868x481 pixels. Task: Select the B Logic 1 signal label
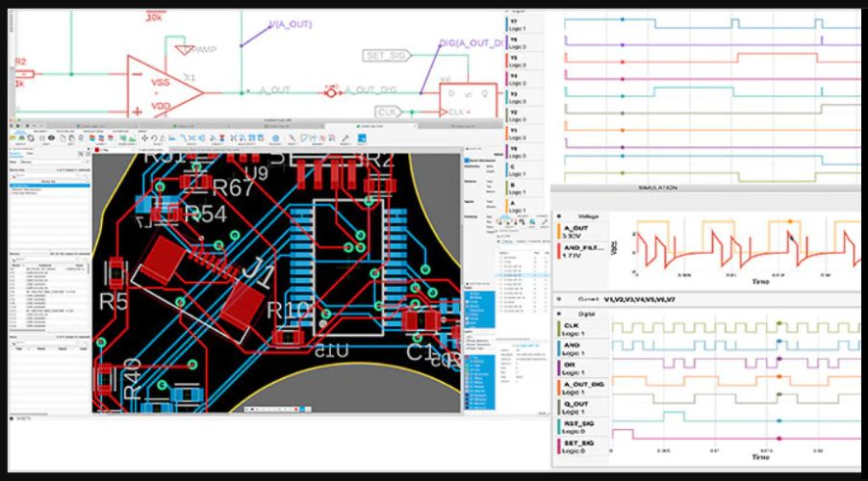coord(518,189)
